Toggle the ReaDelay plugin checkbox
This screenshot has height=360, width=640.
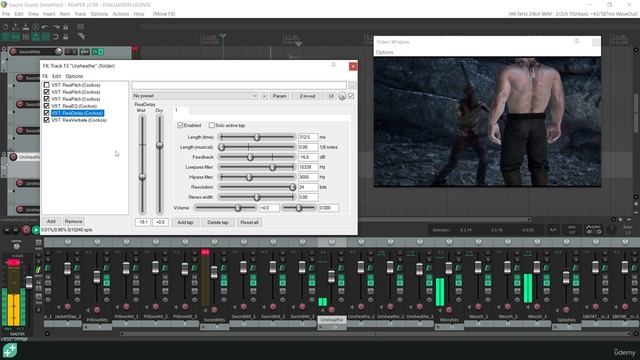(x=47, y=113)
